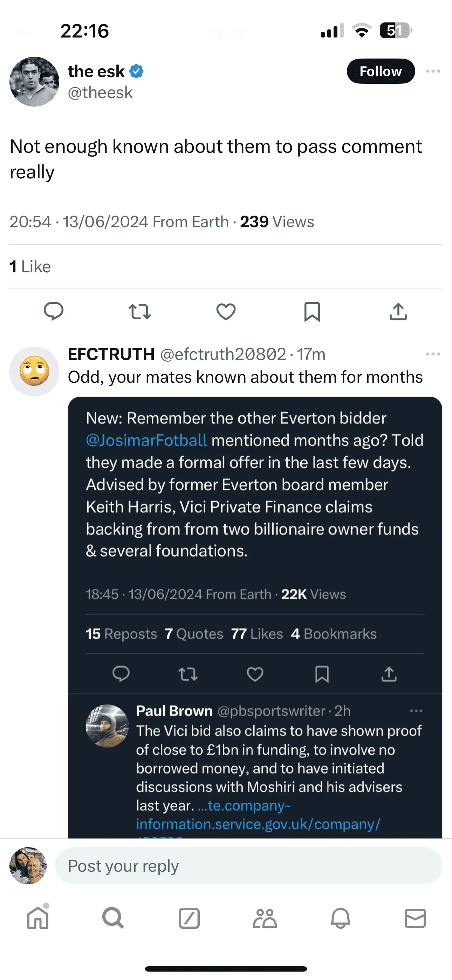
Task: Open more options for the esk's post
Action: tap(433, 71)
